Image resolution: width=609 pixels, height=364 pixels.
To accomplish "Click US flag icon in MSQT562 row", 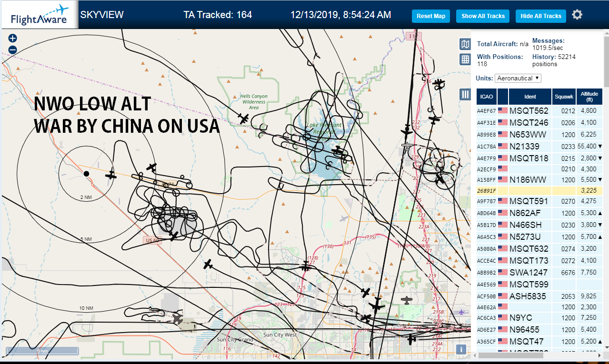I will [x=503, y=111].
